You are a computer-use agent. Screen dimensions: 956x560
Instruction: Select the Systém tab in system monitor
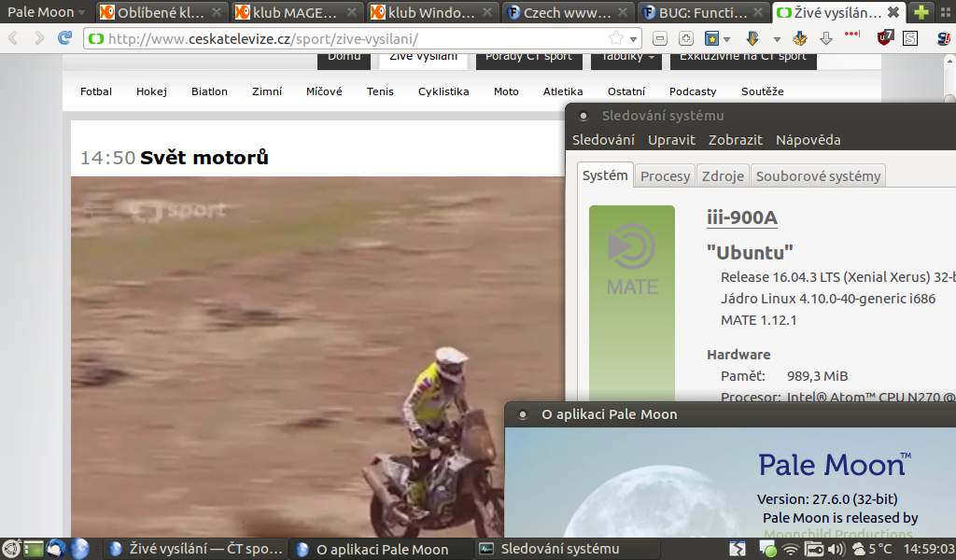(x=605, y=175)
